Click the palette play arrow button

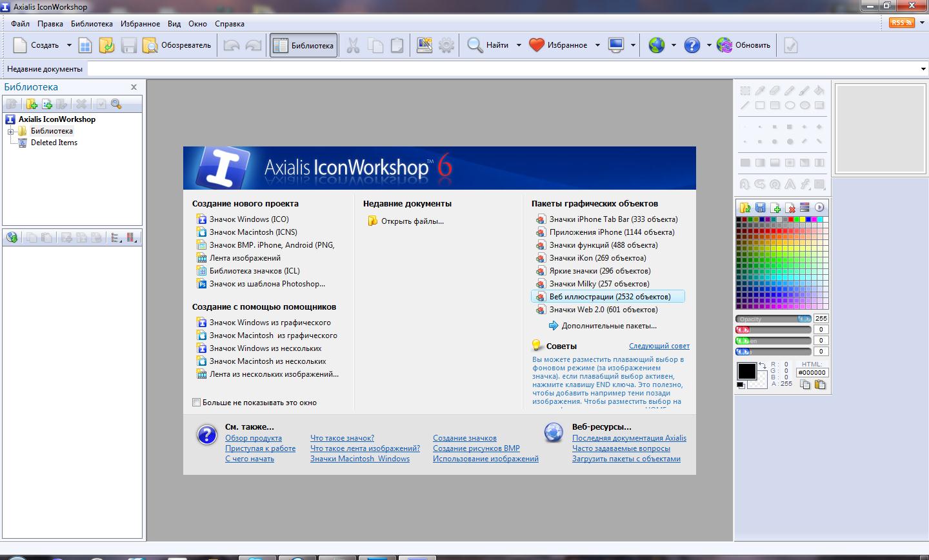point(819,208)
